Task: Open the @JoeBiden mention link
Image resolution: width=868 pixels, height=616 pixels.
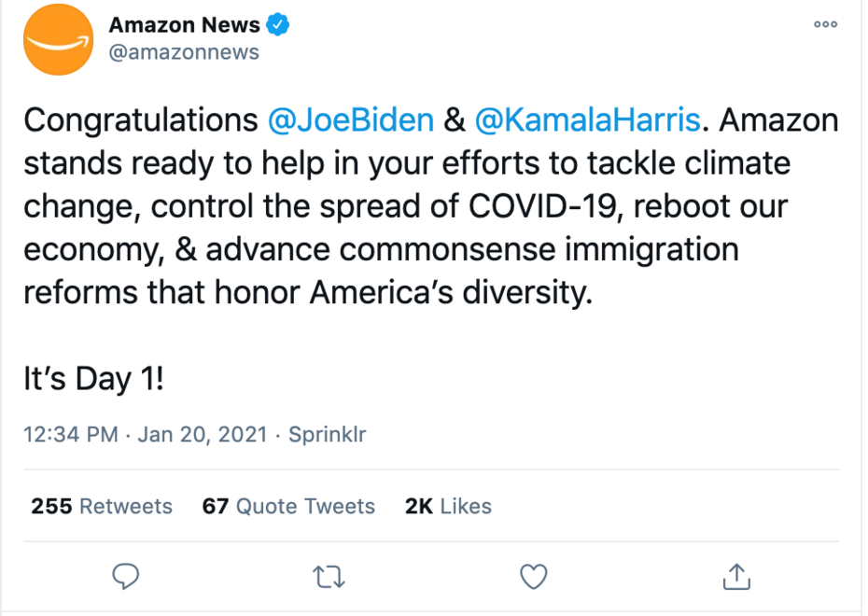Action: point(351,120)
